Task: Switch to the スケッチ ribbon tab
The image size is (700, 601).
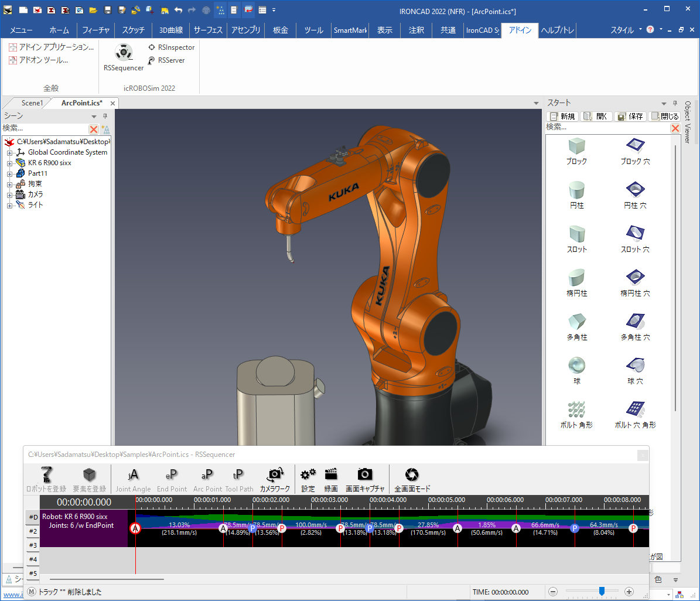Action: (x=133, y=30)
